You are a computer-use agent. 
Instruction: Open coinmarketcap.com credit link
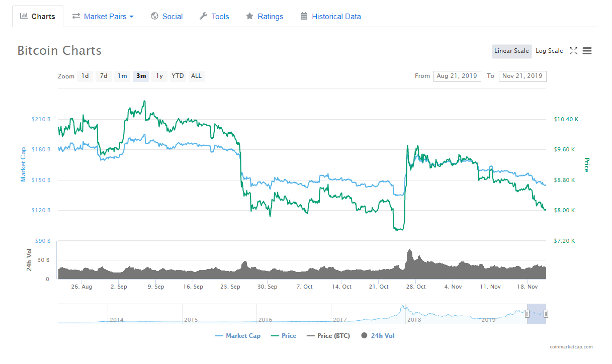(x=571, y=347)
